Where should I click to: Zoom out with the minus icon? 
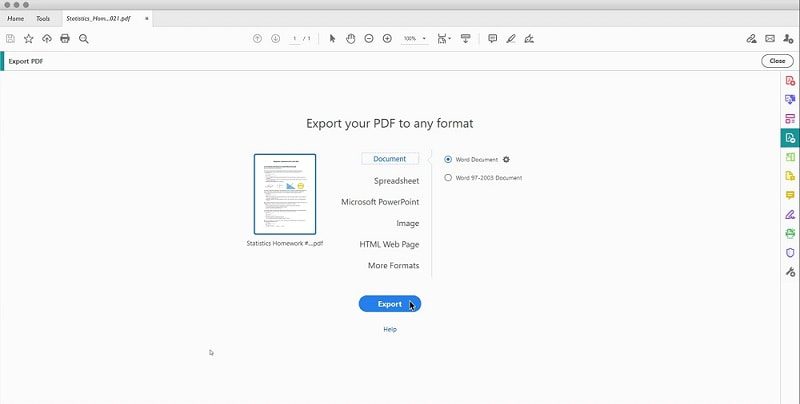click(369, 39)
